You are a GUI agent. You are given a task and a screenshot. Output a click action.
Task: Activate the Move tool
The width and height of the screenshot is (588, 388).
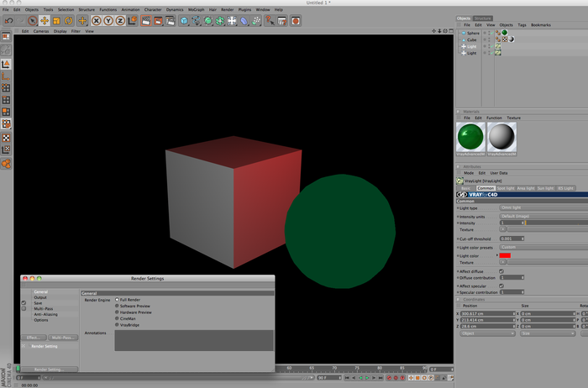(x=45, y=21)
